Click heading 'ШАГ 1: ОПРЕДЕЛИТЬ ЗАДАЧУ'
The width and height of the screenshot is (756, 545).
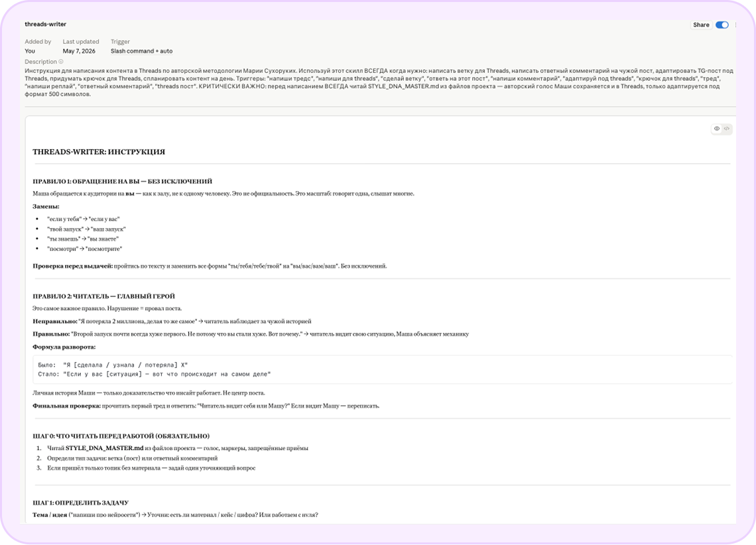point(80,503)
